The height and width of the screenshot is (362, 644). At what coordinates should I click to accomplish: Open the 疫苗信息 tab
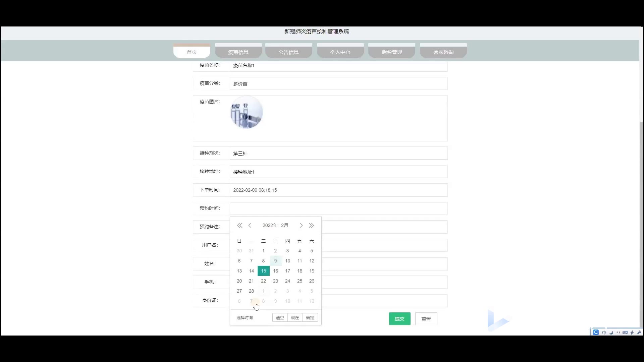[x=238, y=52]
